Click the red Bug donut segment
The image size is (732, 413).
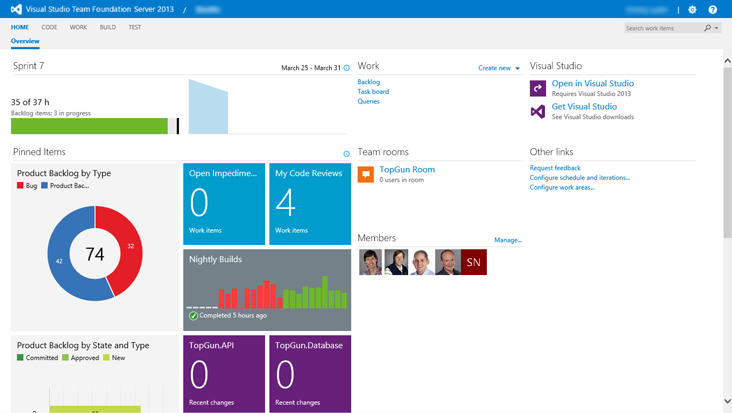[x=130, y=246]
